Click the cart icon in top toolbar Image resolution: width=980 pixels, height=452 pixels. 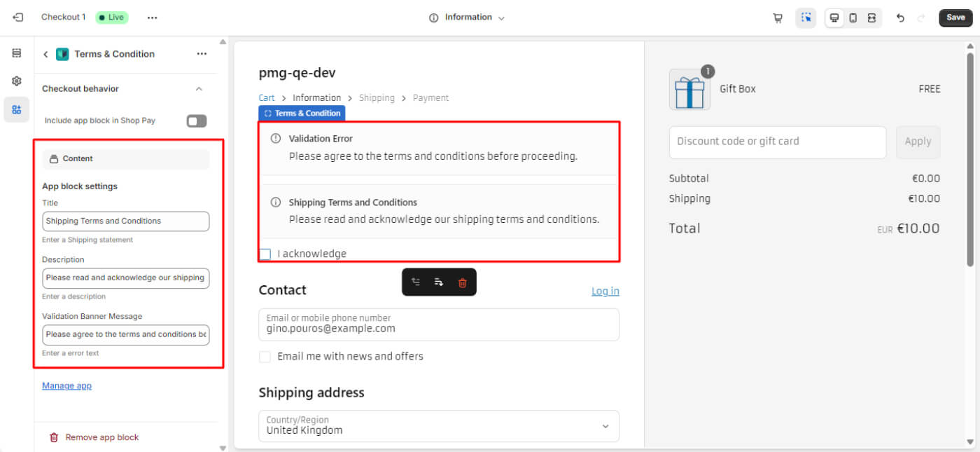point(778,18)
